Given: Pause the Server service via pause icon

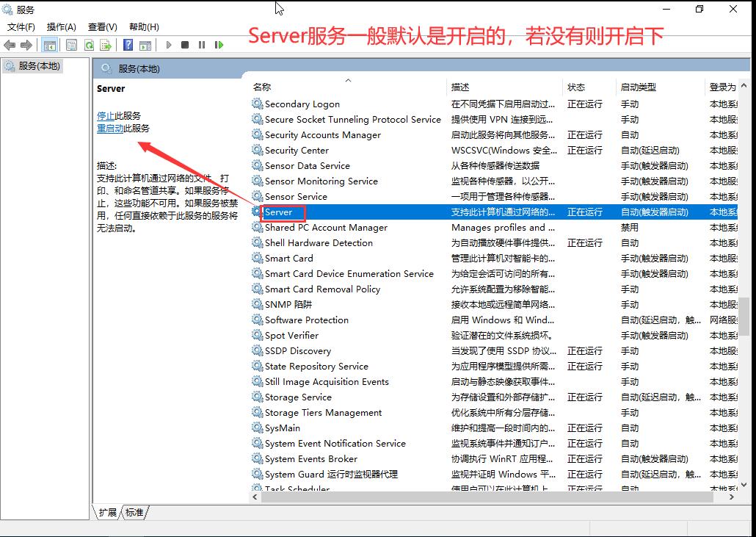Looking at the screenshot, I should pyautogui.click(x=203, y=45).
